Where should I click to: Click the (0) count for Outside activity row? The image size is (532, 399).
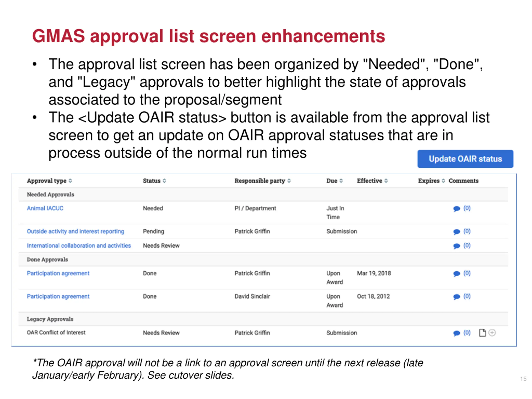(467, 231)
